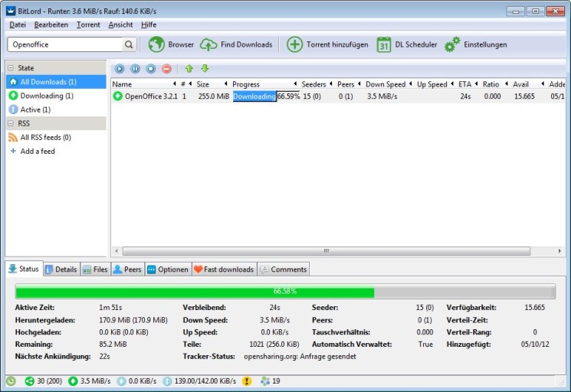Click the yellow warning icon in status bar
This screenshot has width=571, height=392.
(247, 381)
